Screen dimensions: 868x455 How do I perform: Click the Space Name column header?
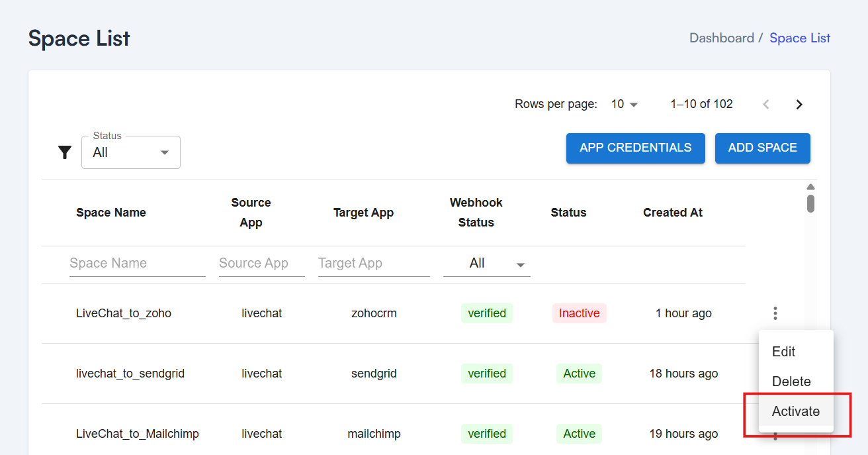111,213
